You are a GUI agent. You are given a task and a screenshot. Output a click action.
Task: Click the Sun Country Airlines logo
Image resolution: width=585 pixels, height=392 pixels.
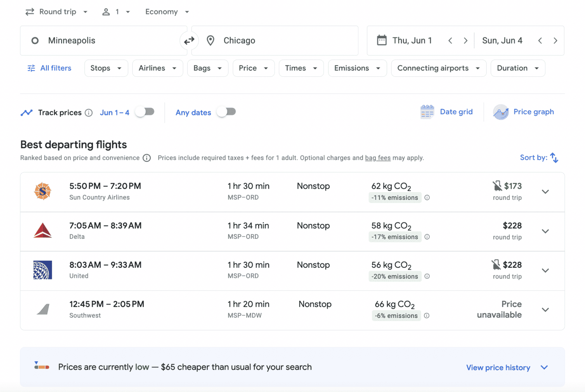43,191
